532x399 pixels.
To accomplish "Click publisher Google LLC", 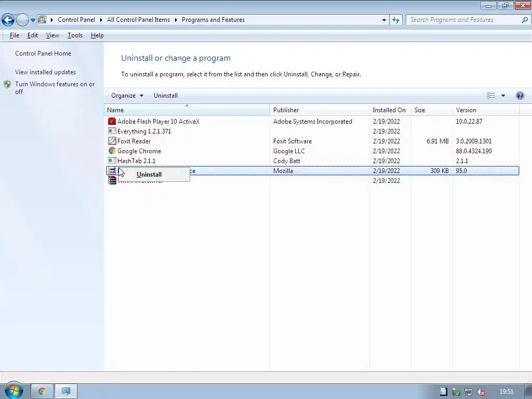I will click(289, 151).
